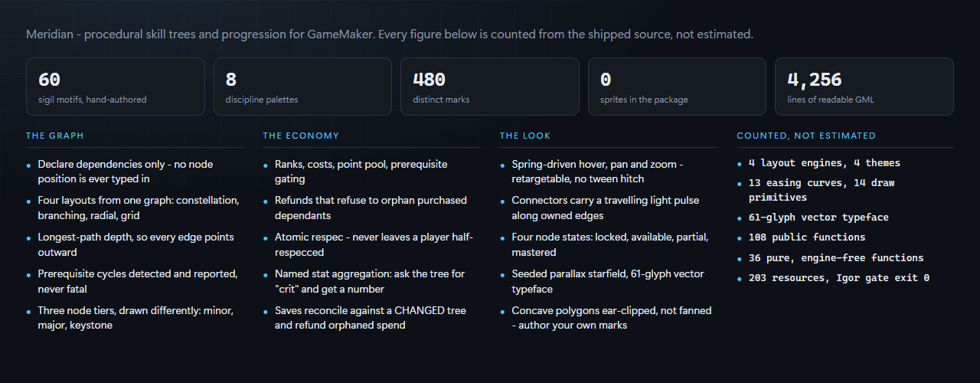The image size is (980, 383).
Task: Click the 4,256 lines of readable GML card
Action: click(x=864, y=87)
